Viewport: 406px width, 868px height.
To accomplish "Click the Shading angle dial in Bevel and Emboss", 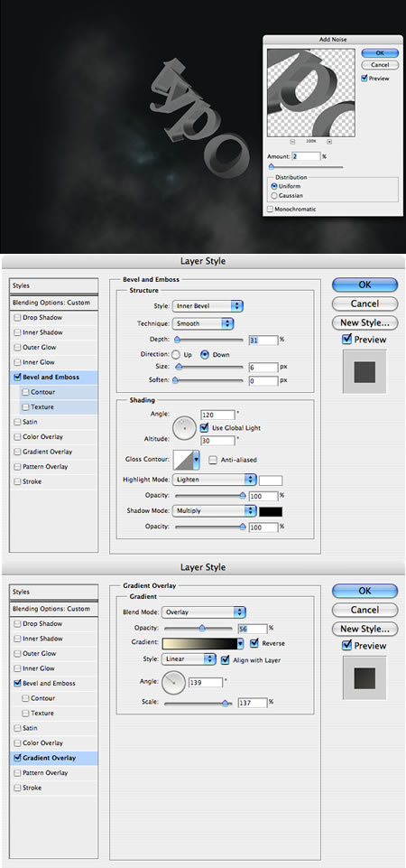I will tap(184, 427).
